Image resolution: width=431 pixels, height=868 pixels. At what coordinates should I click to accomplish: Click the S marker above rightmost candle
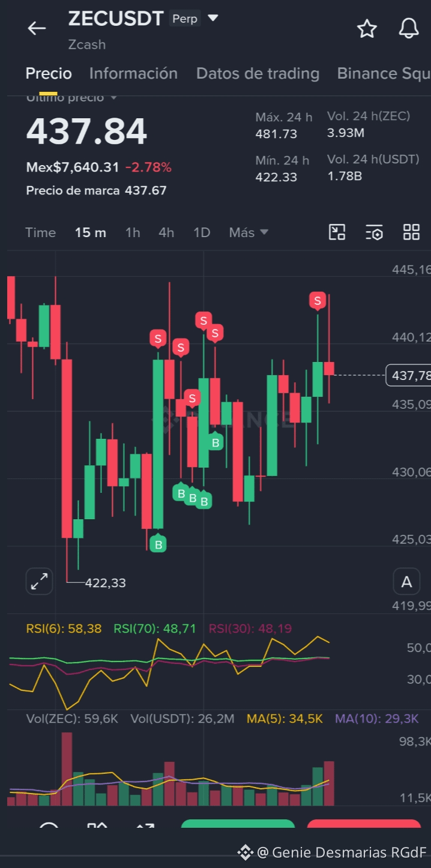point(318,301)
